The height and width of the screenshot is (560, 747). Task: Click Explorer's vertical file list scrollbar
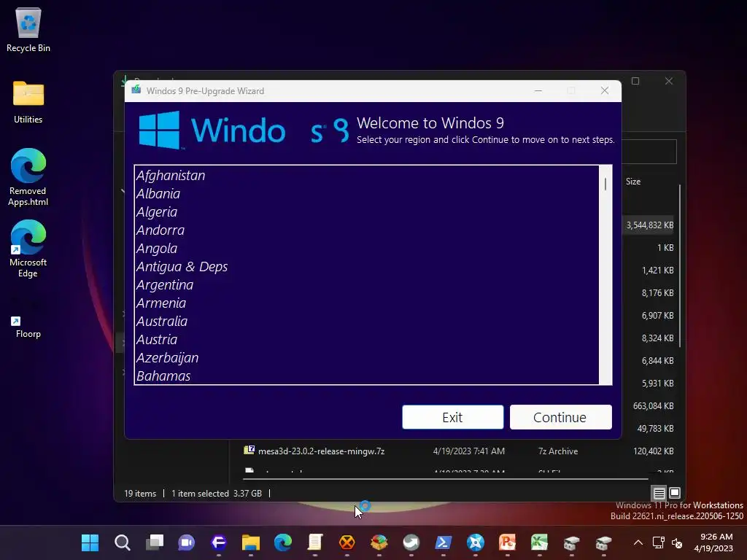point(680,265)
